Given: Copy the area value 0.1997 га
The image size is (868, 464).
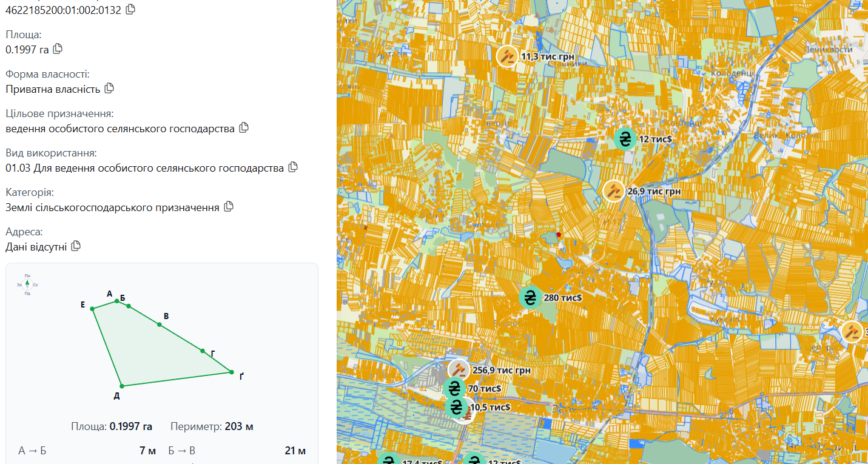Looking at the screenshot, I should pyautogui.click(x=58, y=49).
